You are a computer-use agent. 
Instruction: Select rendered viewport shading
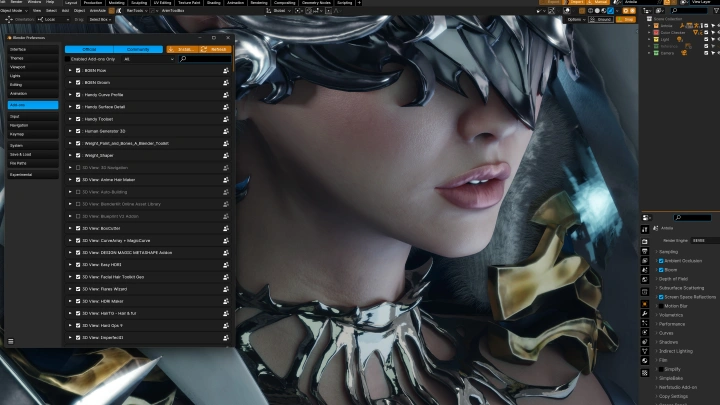(610, 11)
